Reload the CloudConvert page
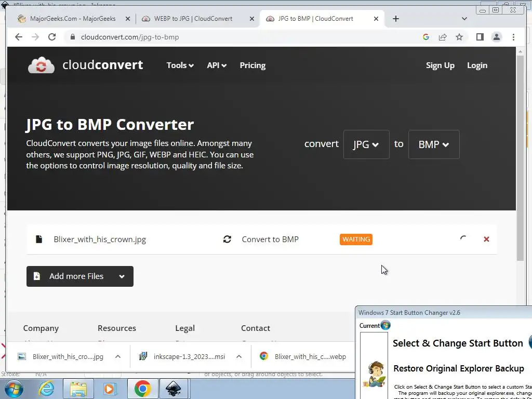Image resolution: width=532 pixels, height=399 pixels. coord(52,37)
